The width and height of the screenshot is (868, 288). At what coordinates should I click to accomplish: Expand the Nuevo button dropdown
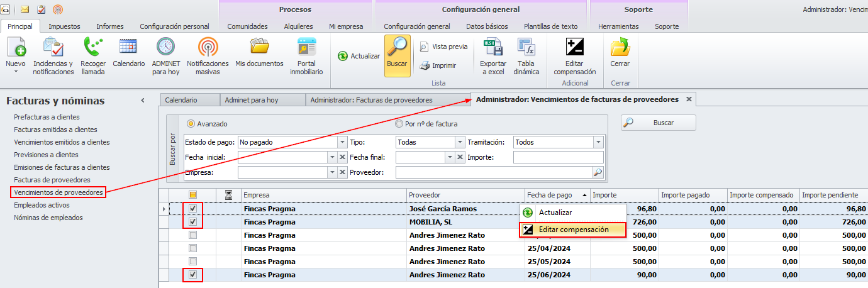coord(16,72)
